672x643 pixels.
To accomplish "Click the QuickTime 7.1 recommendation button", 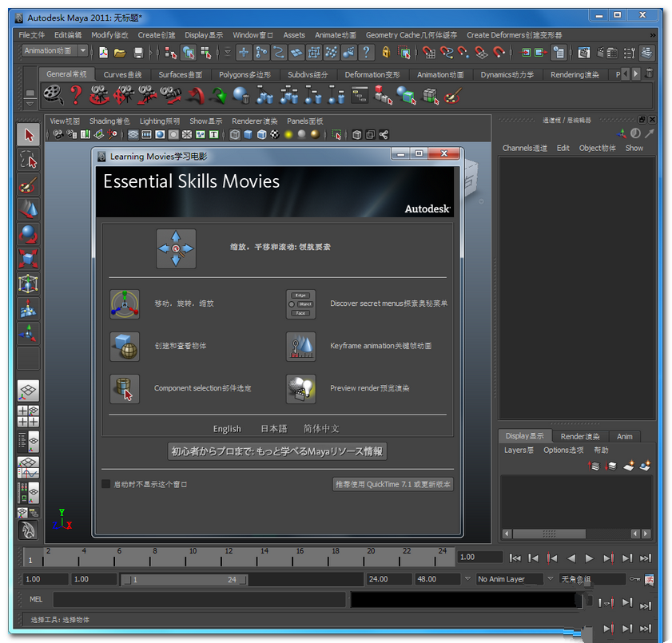I will tap(392, 484).
